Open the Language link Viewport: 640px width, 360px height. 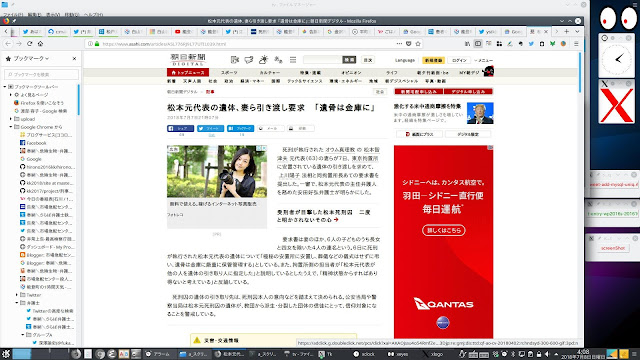(405, 60)
